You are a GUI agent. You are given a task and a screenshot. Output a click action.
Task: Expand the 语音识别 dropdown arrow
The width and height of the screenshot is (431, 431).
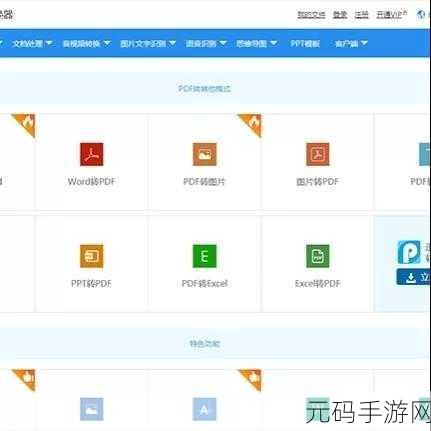tap(223, 43)
